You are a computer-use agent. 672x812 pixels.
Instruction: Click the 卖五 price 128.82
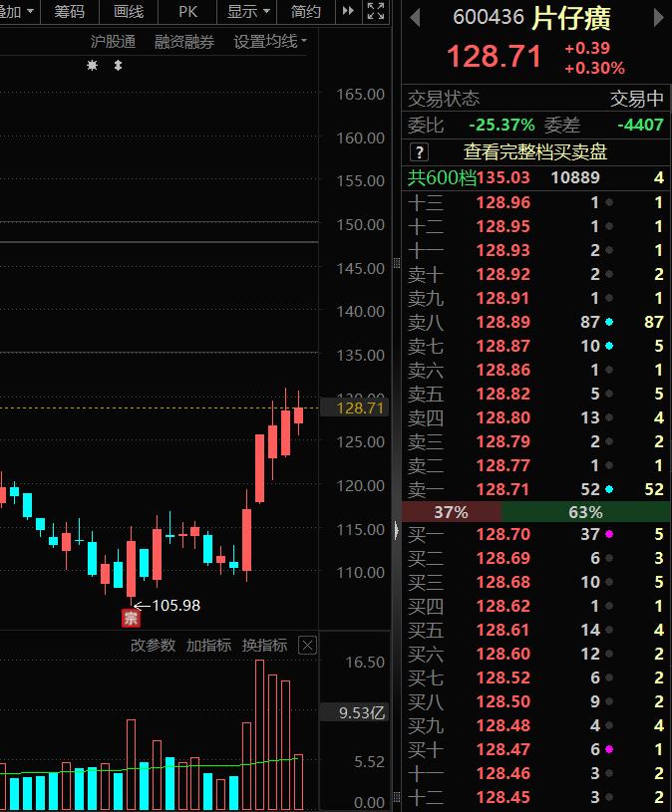pyautogui.click(x=504, y=395)
